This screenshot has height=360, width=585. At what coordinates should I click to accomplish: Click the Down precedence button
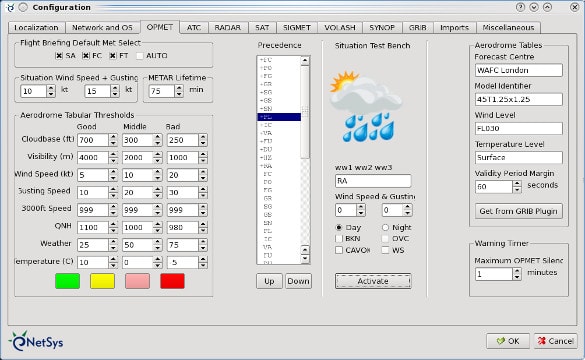pos(298,281)
